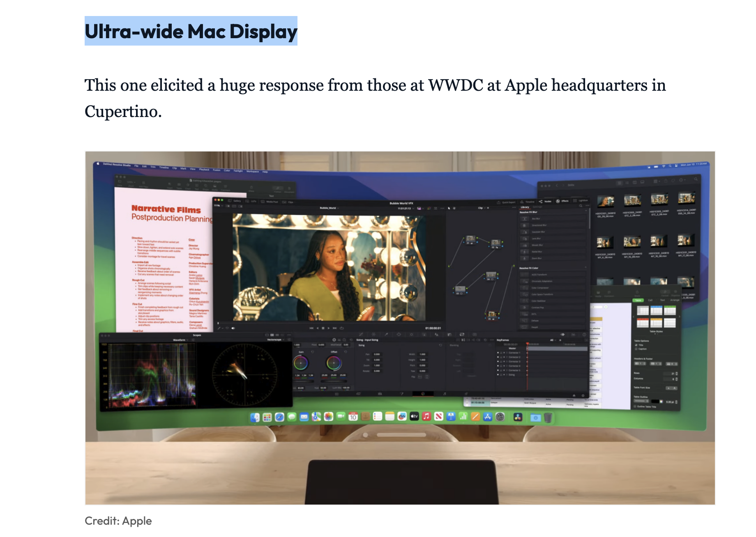This screenshot has width=756, height=537.
Task: Click the Spotlight search menu bar icon
Action: pyautogui.click(x=670, y=166)
